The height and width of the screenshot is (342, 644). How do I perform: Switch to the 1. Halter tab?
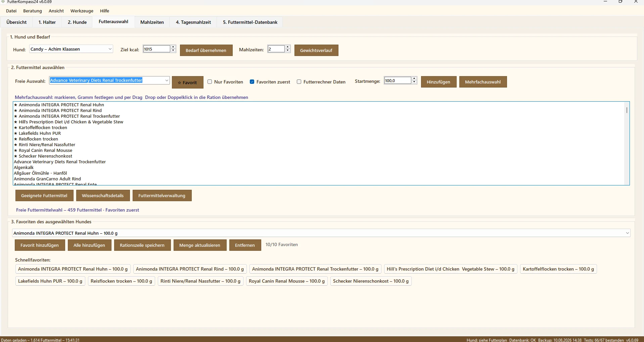coord(47,22)
